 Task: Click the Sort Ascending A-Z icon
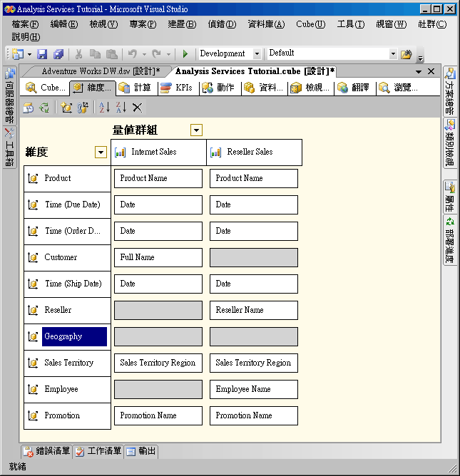105,108
